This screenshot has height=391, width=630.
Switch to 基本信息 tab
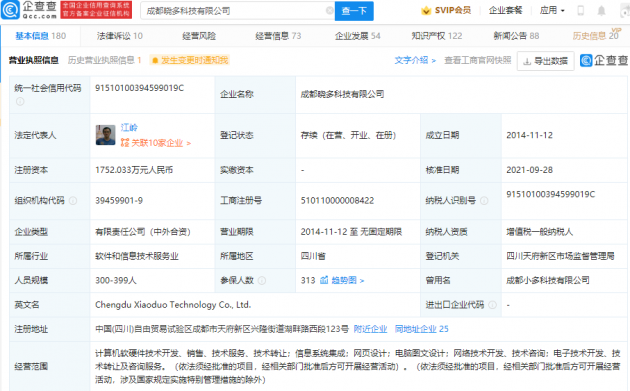[41, 36]
